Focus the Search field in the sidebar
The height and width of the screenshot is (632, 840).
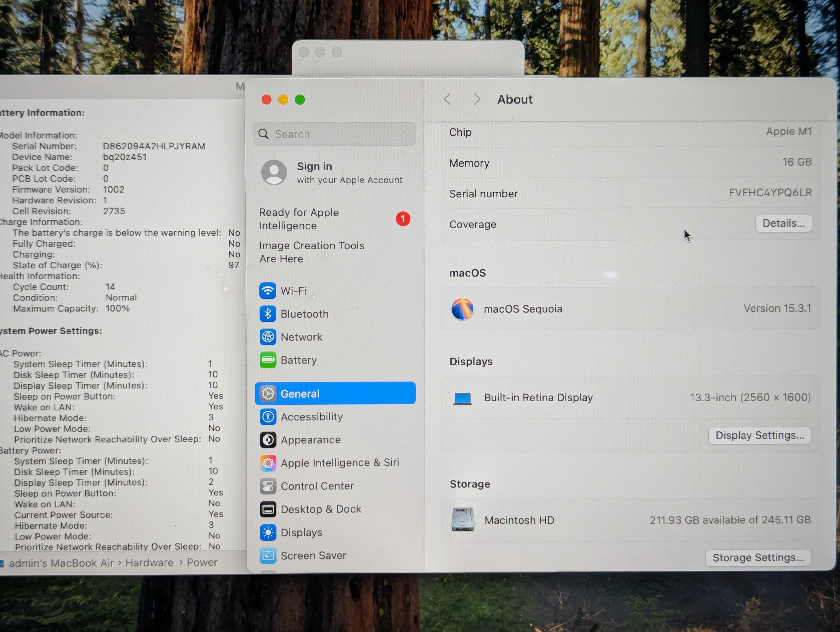[x=334, y=134]
